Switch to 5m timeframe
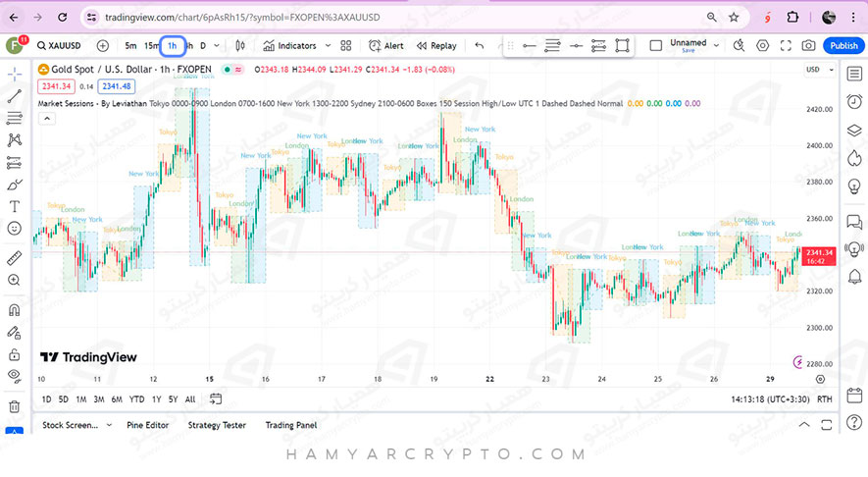This screenshot has height=477, width=868. [x=130, y=45]
